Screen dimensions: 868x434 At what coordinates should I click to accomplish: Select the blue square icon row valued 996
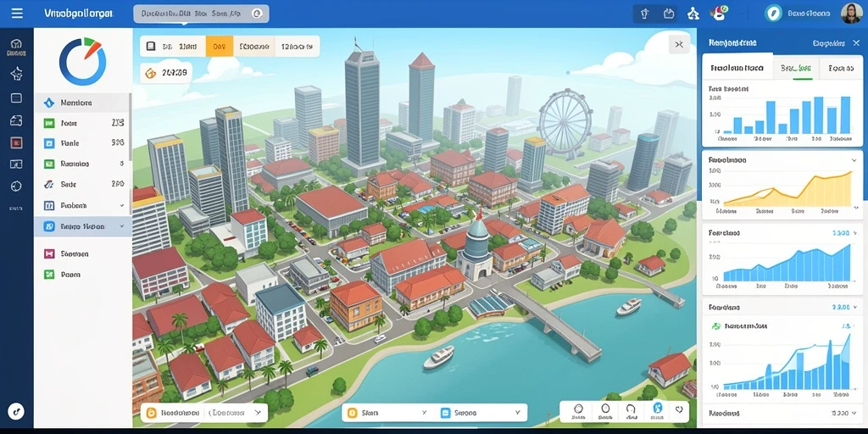click(82, 142)
